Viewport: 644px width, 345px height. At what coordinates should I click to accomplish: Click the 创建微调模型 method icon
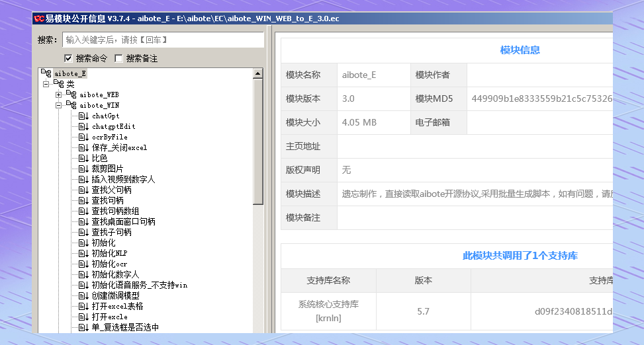click(x=84, y=296)
